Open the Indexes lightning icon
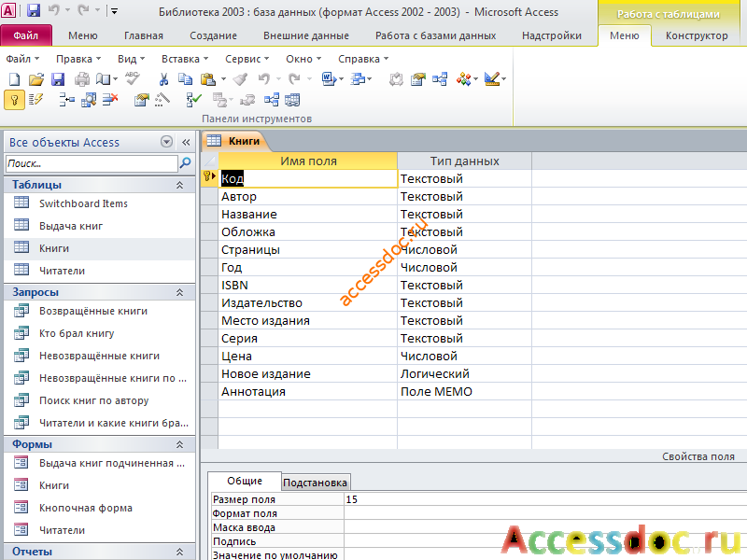Screen dimensions: 747x560 pyautogui.click(x=35, y=100)
